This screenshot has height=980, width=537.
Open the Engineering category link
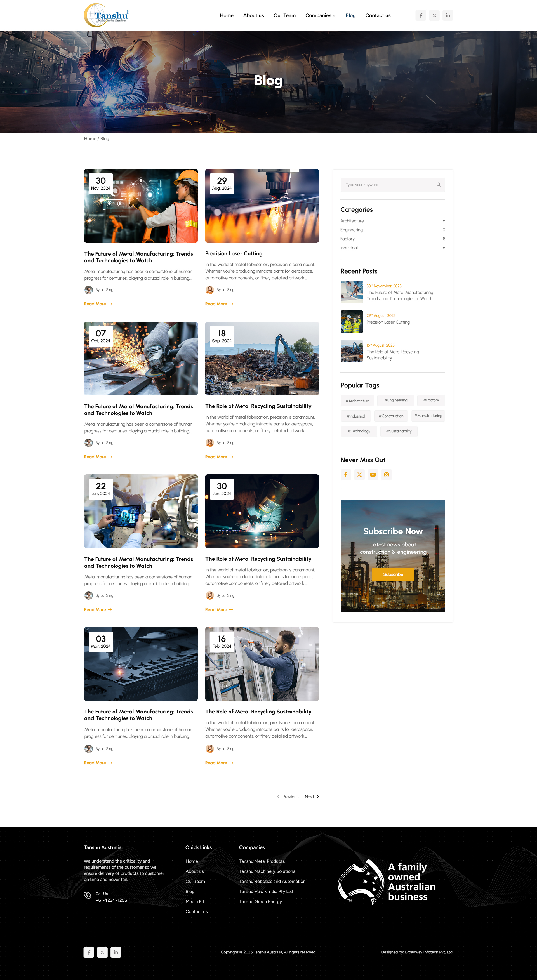[x=351, y=230]
